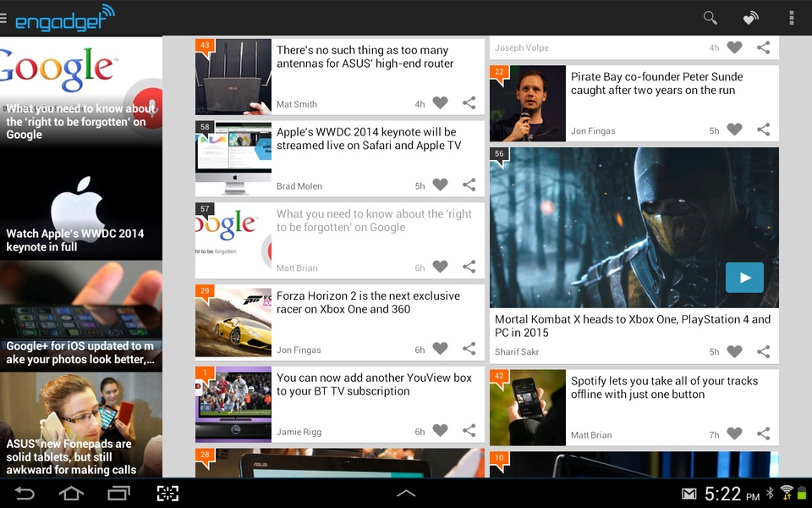The width and height of the screenshot is (812, 508).
Task: Favorite the YouView box BT TV article
Action: point(440,430)
